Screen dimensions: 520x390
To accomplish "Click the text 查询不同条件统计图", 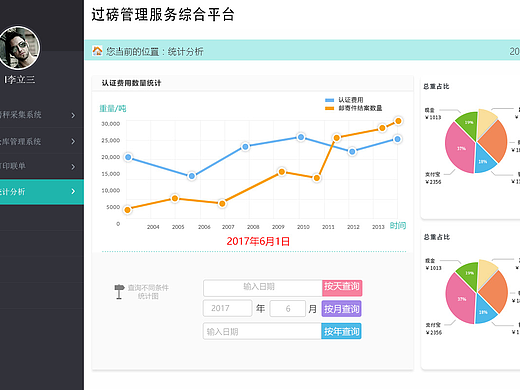I will 148,292.
